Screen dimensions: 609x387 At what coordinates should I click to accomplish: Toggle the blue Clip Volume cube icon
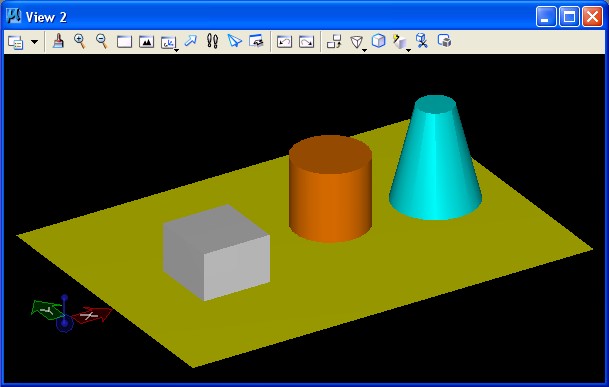tap(379, 41)
